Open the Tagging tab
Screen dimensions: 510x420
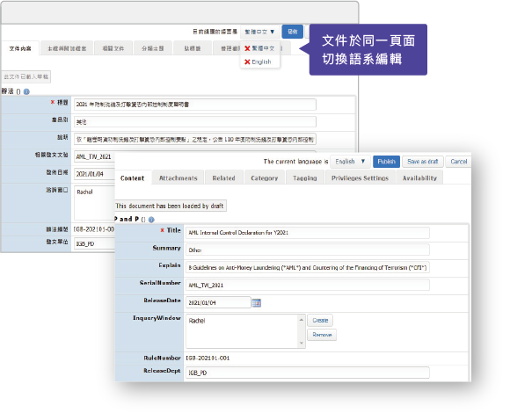[305, 177]
